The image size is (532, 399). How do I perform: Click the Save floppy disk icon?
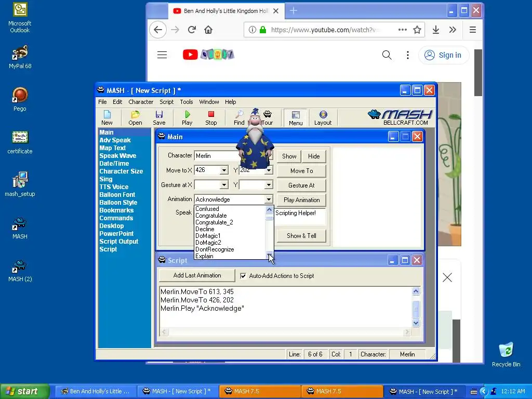tap(159, 117)
